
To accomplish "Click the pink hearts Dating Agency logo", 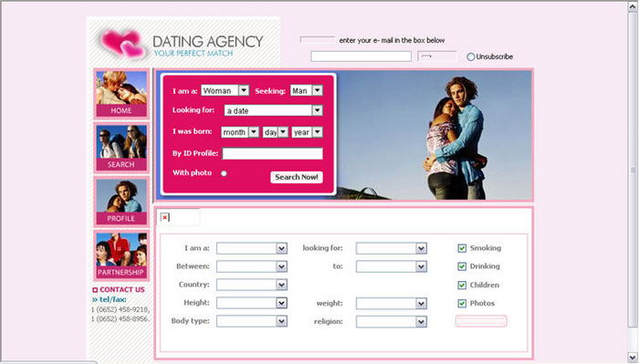I will 122,43.
